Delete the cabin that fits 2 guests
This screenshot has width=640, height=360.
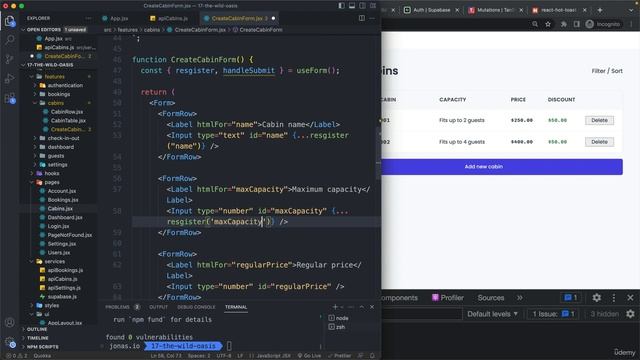pos(599,120)
